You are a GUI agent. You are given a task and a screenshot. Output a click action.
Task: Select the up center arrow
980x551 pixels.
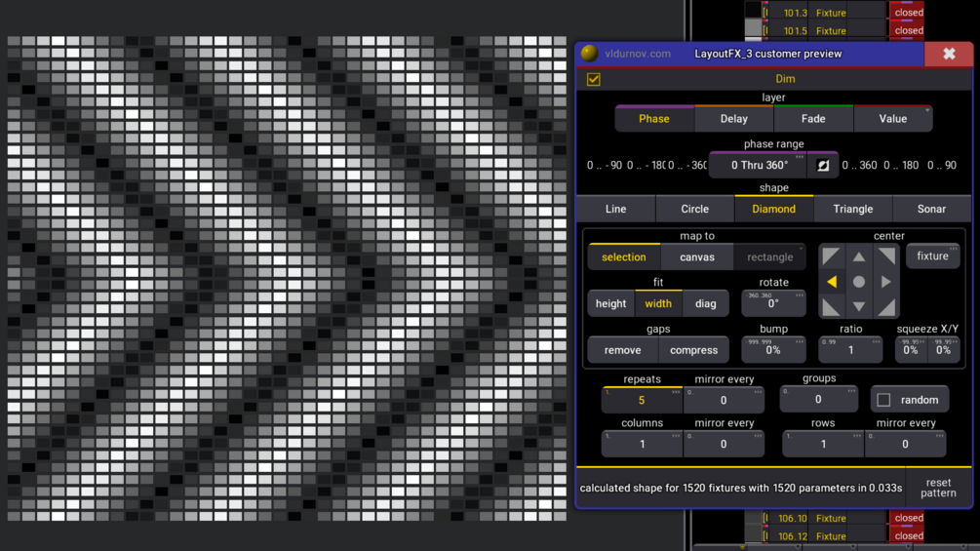[x=859, y=256]
